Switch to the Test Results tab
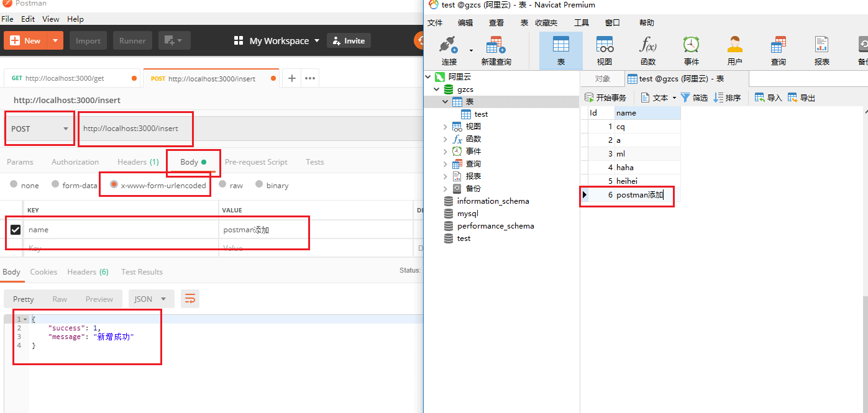The height and width of the screenshot is (413, 868). [142, 272]
